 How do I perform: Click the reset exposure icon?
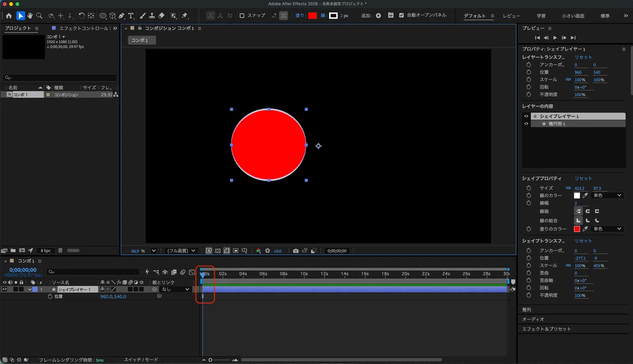267,251
